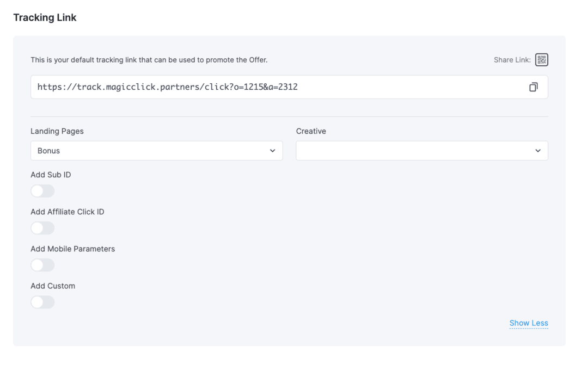
Task: Click the Tracking Link section heading
Action: click(x=45, y=17)
